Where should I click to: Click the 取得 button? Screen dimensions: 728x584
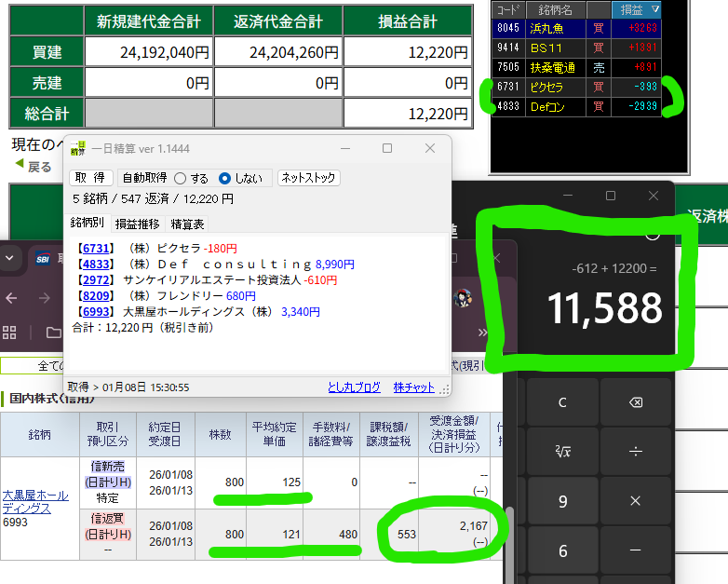point(92,178)
